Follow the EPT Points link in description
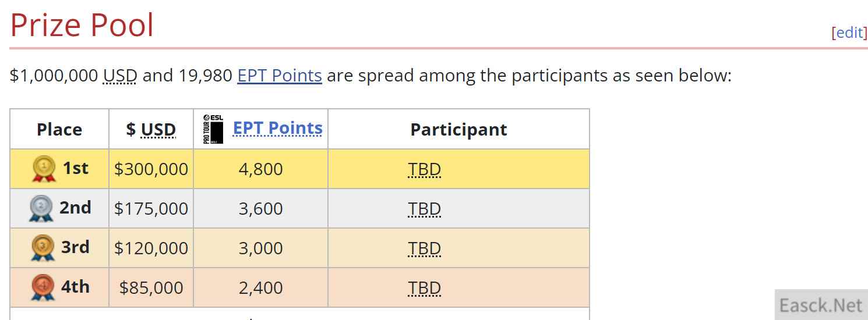 279,76
